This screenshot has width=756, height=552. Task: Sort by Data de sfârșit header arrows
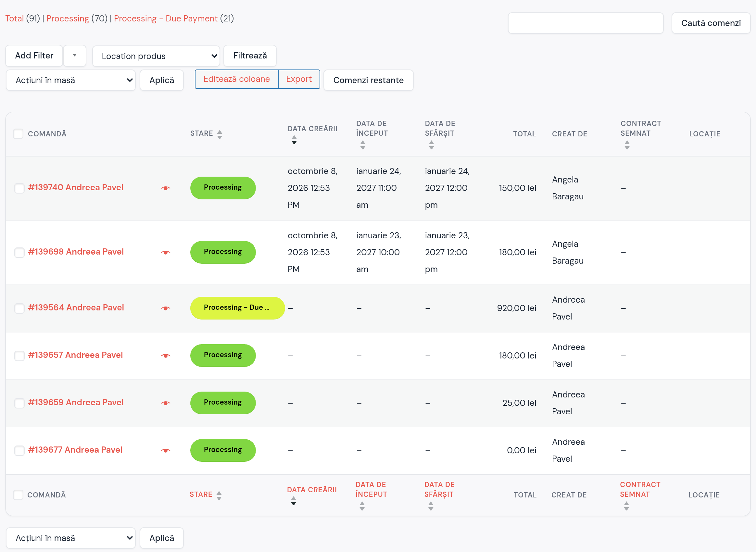tap(432, 145)
